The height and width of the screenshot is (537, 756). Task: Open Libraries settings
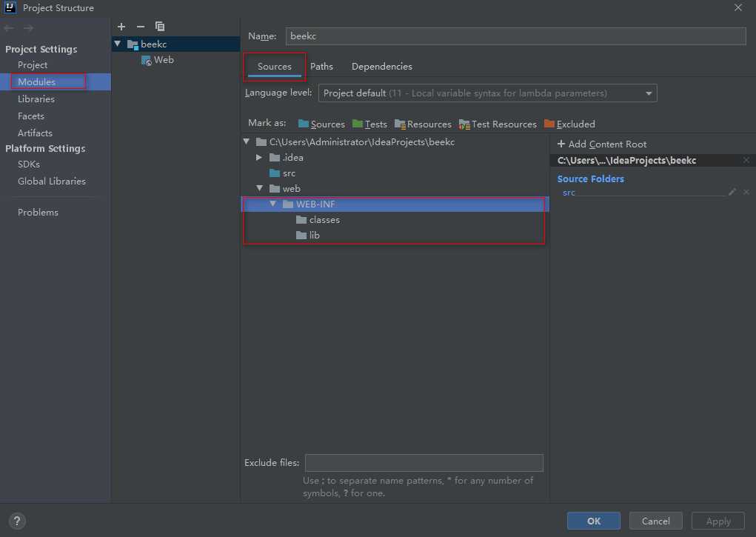coord(36,99)
